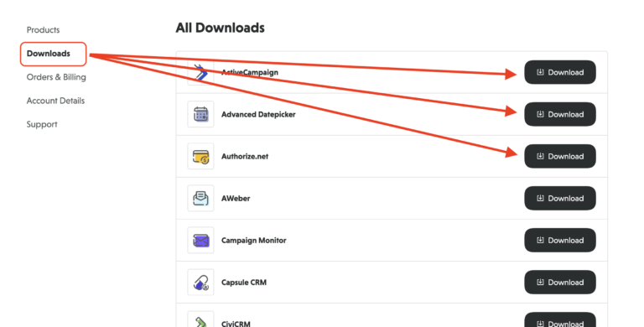This screenshot has height=327, width=644.
Task: Click the All Downloads heading
Action: pos(221,28)
